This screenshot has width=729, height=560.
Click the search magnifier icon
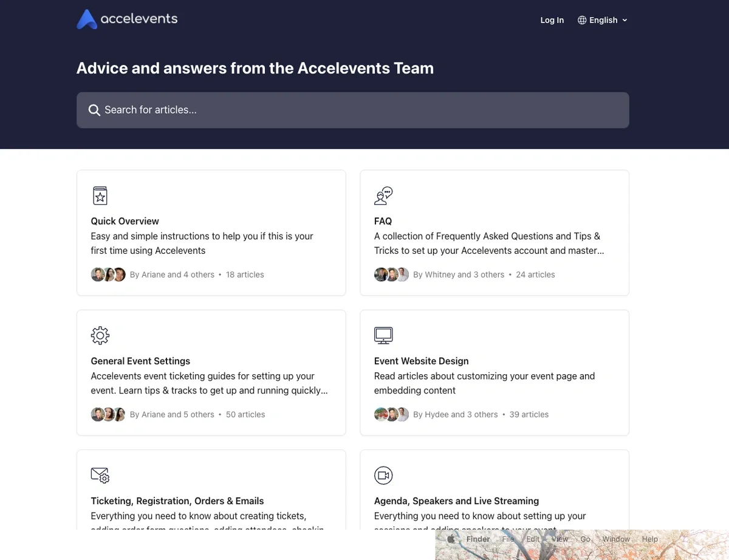[94, 110]
